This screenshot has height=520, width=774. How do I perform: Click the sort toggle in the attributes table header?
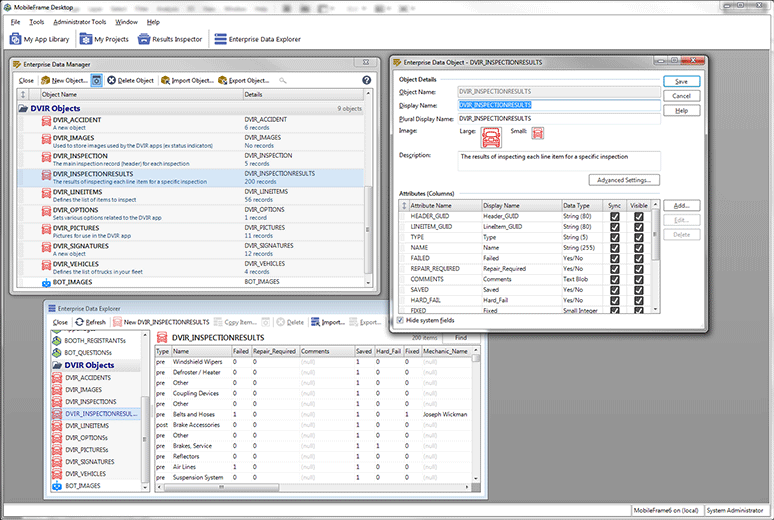pos(404,205)
